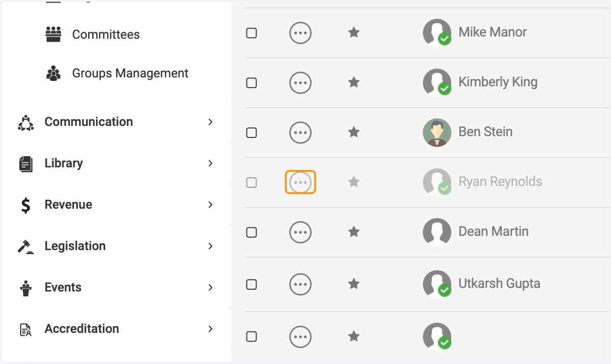Open the more-options menu for Kimberly King
Screen dimensions: 611x364
[x=300, y=82]
